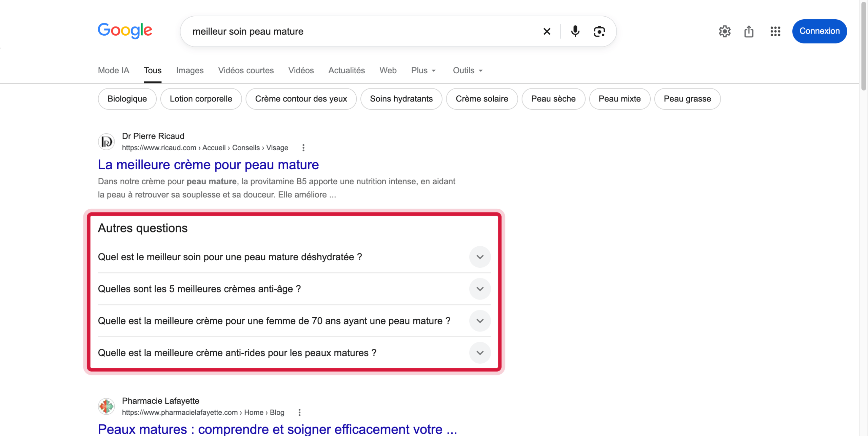Expand question about femme de 70 ans
The image size is (868, 436).
pyautogui.click(x=294, y=321)
